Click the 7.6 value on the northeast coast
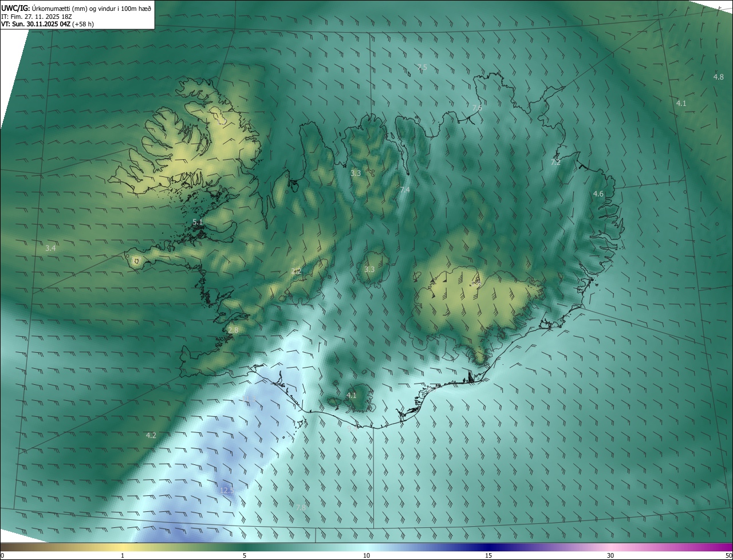Screen dimensions: 733x560 476,108
